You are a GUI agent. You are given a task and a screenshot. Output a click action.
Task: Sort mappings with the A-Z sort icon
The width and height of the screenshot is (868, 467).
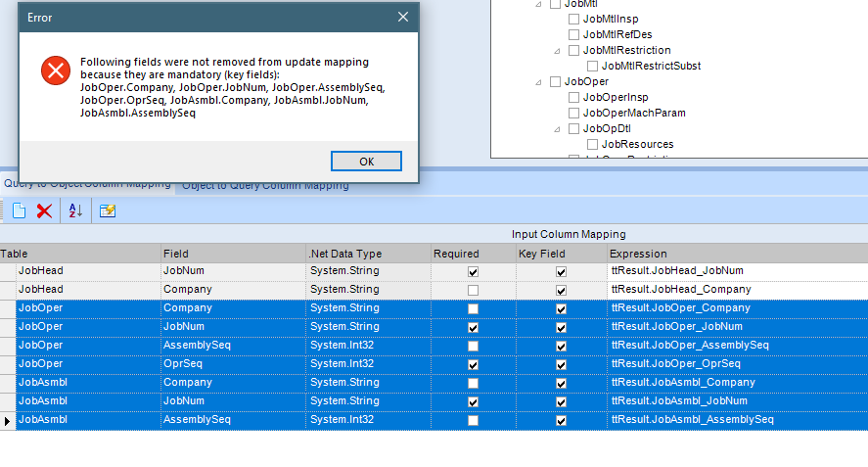coord(75,210)
